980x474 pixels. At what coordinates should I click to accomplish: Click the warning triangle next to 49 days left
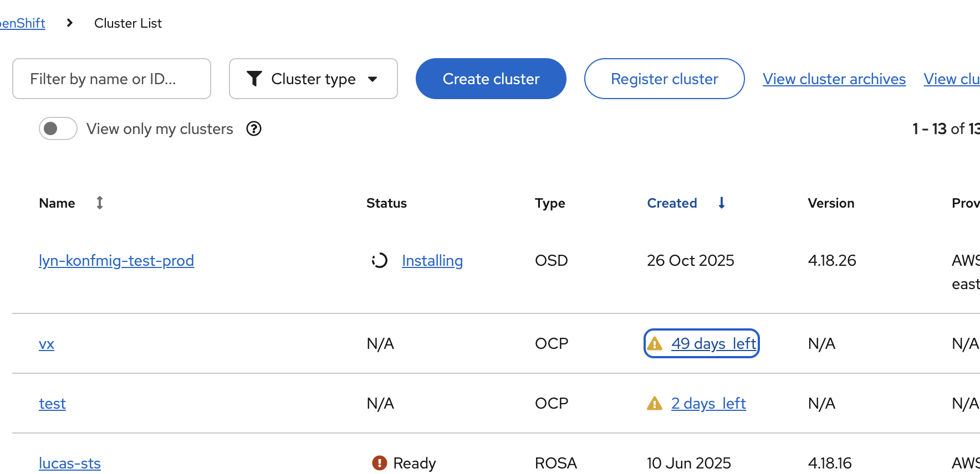point(655,344)
